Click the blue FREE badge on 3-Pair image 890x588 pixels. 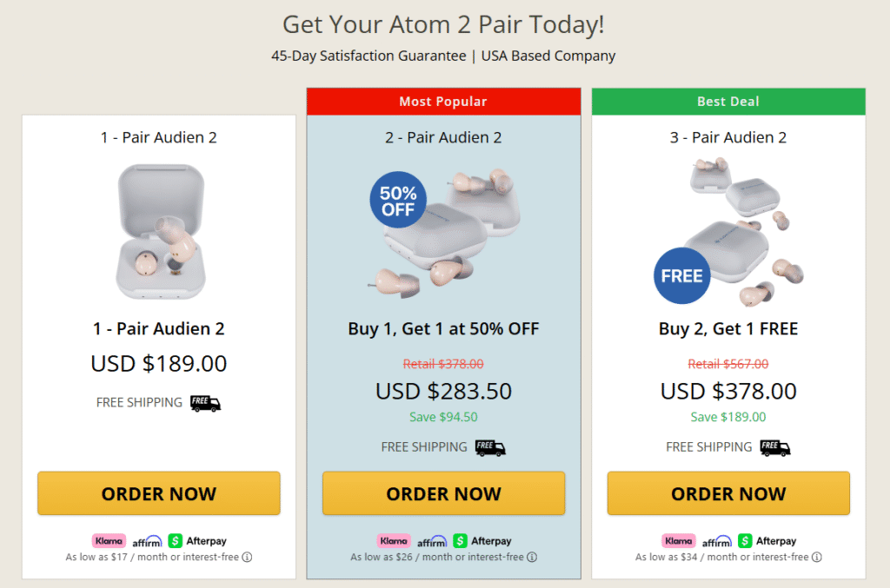click(x=681, y=275)
